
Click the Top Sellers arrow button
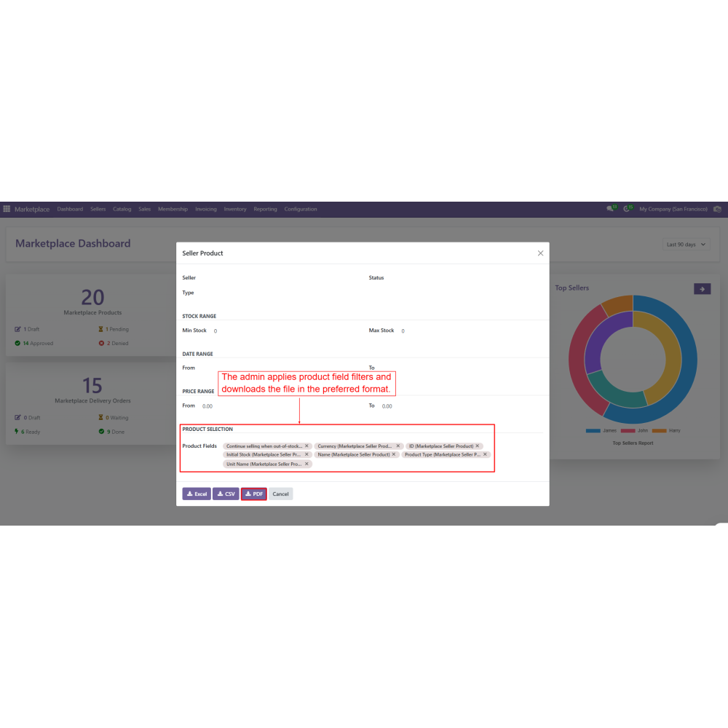pyautogui.click(x=702, y=289)
